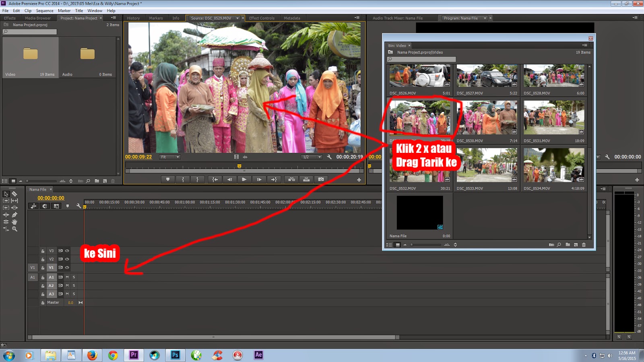The height and width of the screenshot is (362, 644).
Task: Open Source monitor button editor plus
Action: [359, 180]
